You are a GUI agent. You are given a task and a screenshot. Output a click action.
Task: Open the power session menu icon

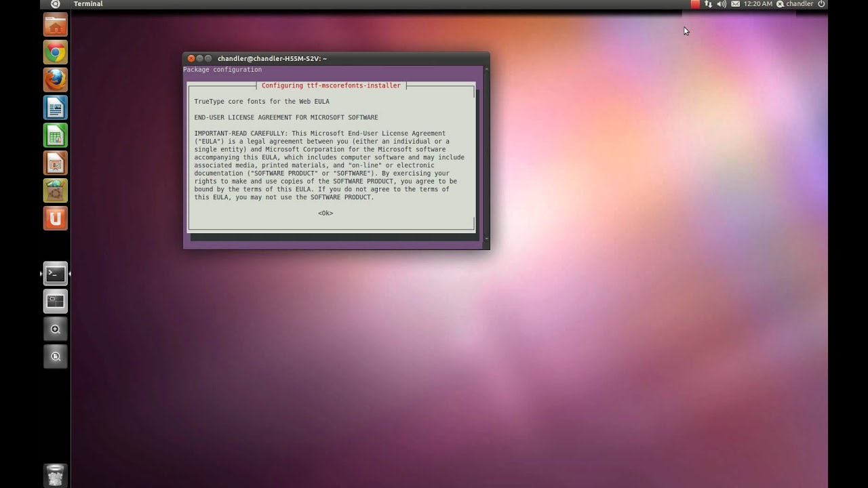pos(821,4)
